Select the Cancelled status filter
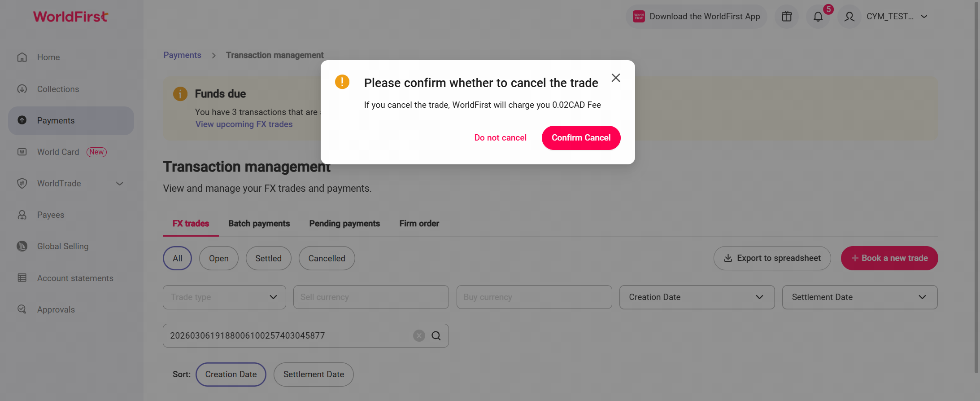Screen dimensions: 980x401 [x=327, y=258]
